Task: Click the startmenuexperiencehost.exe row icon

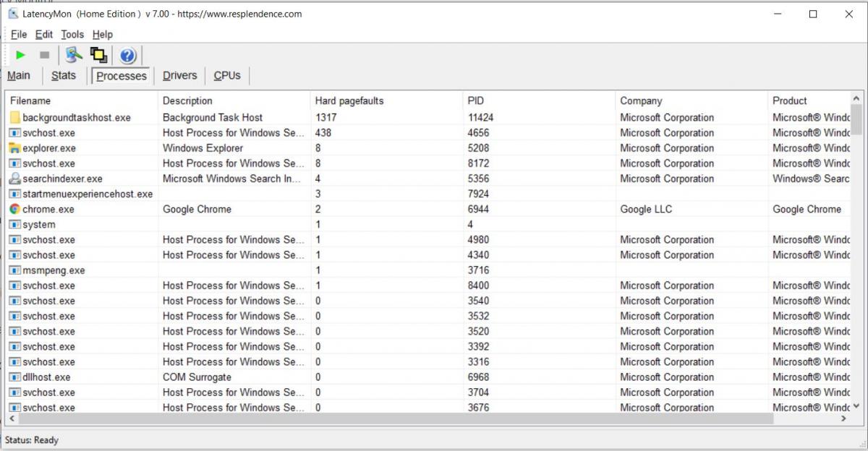Action: (x=15, y=194)
